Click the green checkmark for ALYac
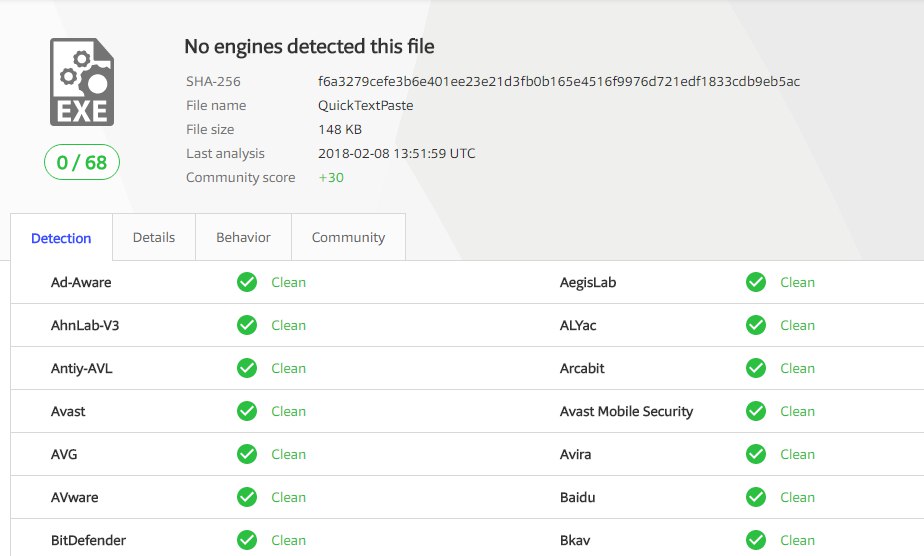The width and height of the screenshot is (924, 556). [x=756, y=325]
